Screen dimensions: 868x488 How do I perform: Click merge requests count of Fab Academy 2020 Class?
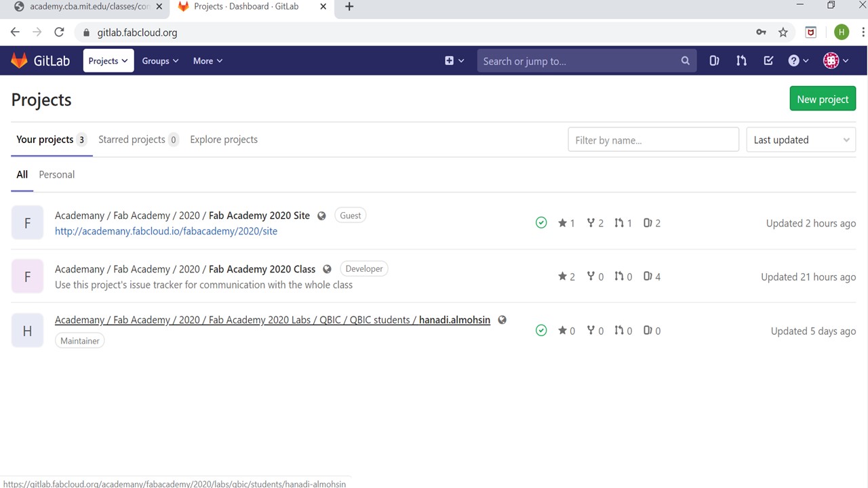click(x=623, y=277)
